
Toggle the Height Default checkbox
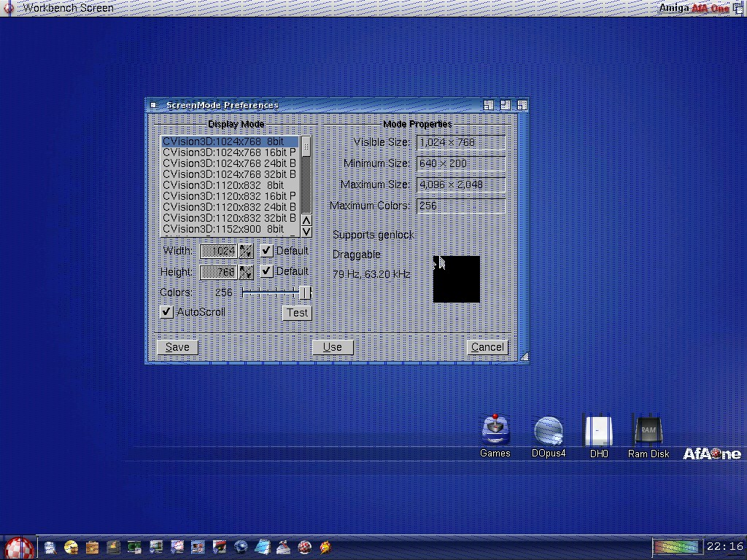coord(266,271)
